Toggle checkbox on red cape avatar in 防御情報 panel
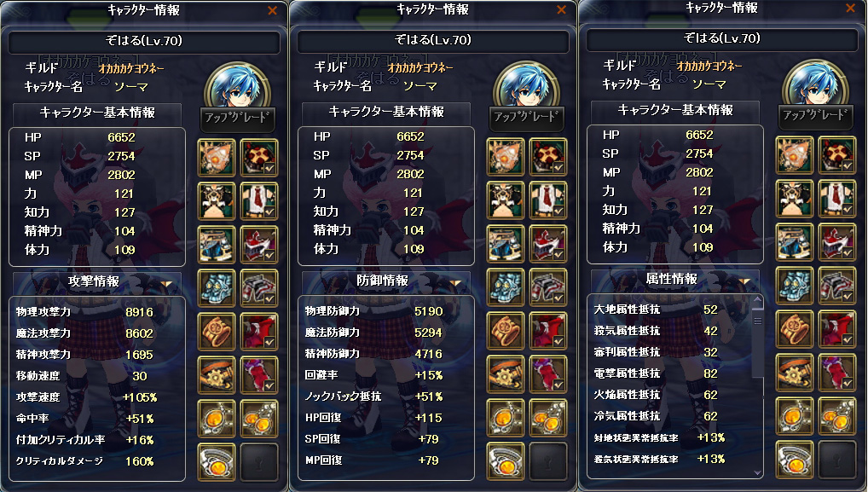Image resolution: width=868 pixels, height=492 pixels. click(x=558, y=341)
